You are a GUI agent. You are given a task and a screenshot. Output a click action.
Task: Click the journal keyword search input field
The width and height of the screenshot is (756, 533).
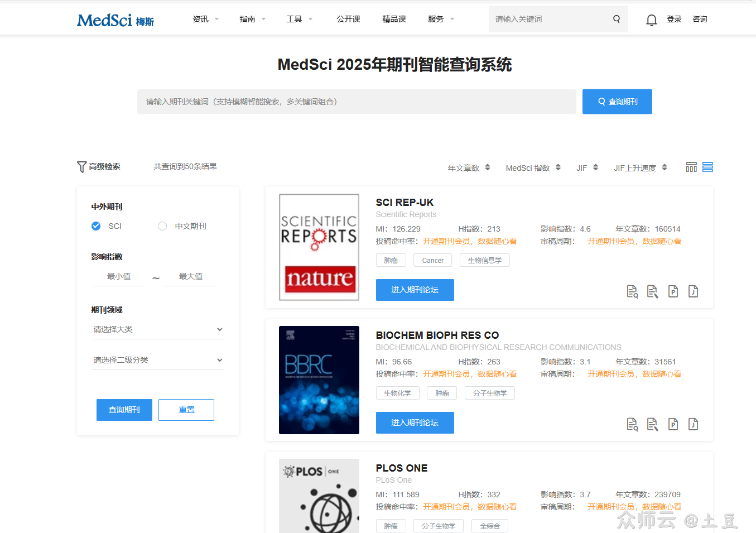point(357,101)
